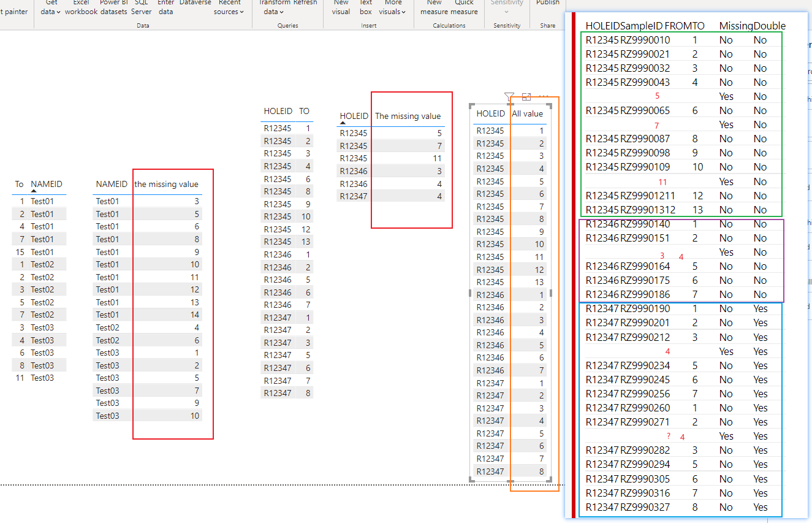Open the Transform data dropdown
The image size is (812, 523).
click(274, 7)
